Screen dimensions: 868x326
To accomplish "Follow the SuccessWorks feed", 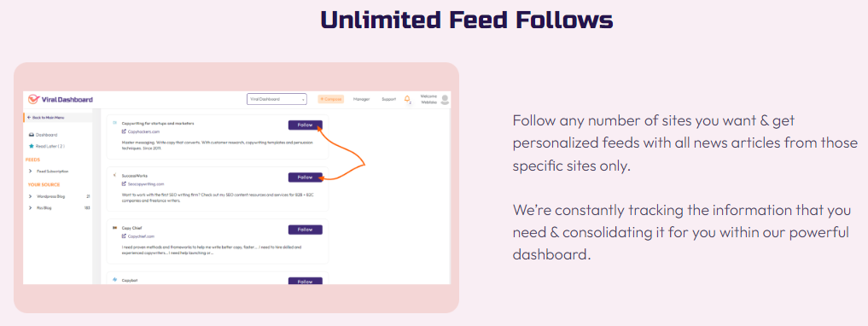I will tap(305, 178).
